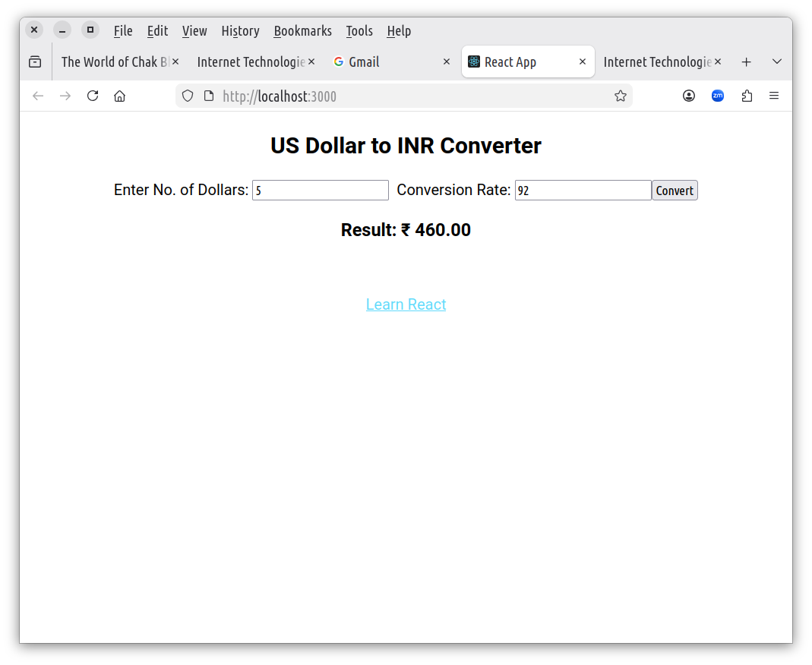Open the Tools menu
Image resolution: width=812 pixels, height=665 pixels.
(x=359, y=31)
